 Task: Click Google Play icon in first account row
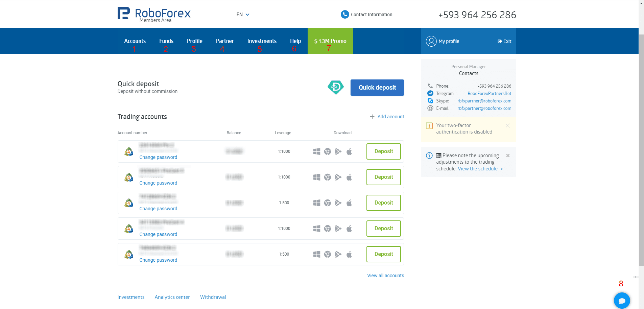tap(338, 151)
